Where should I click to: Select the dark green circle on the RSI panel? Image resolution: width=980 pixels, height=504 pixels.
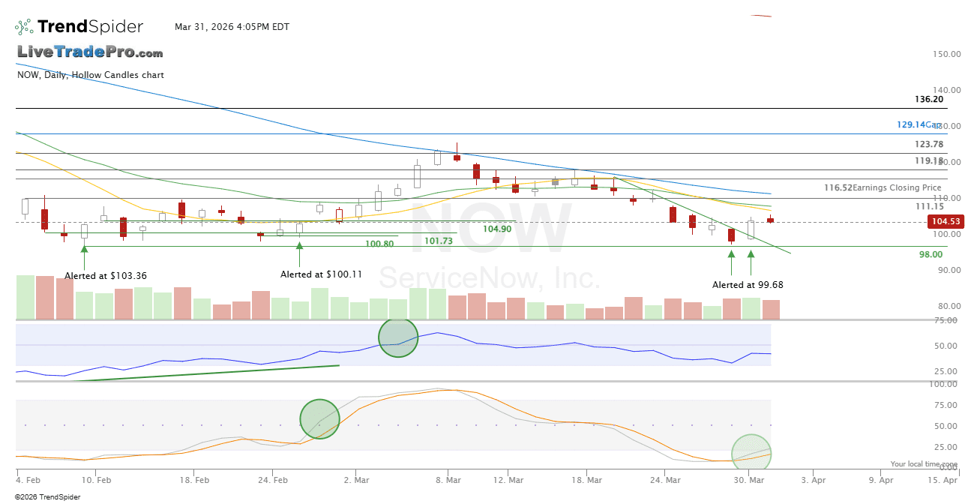(x=398, y=337)
